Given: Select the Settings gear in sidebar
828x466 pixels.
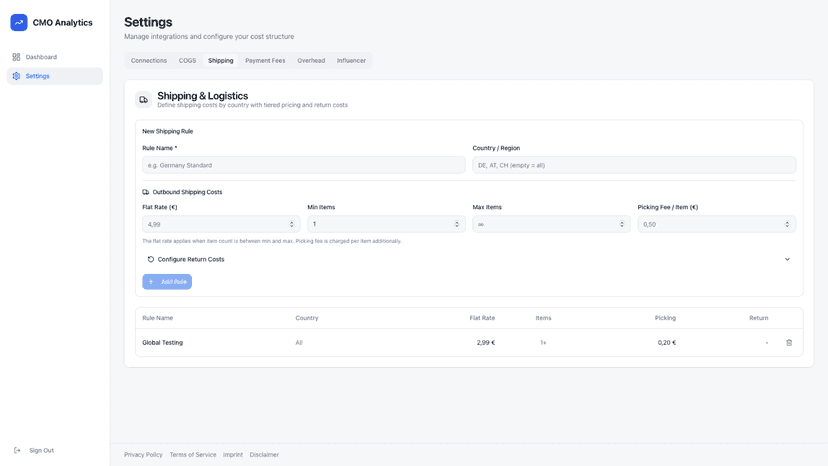Looking at the screenshot, I should point(16,76).
